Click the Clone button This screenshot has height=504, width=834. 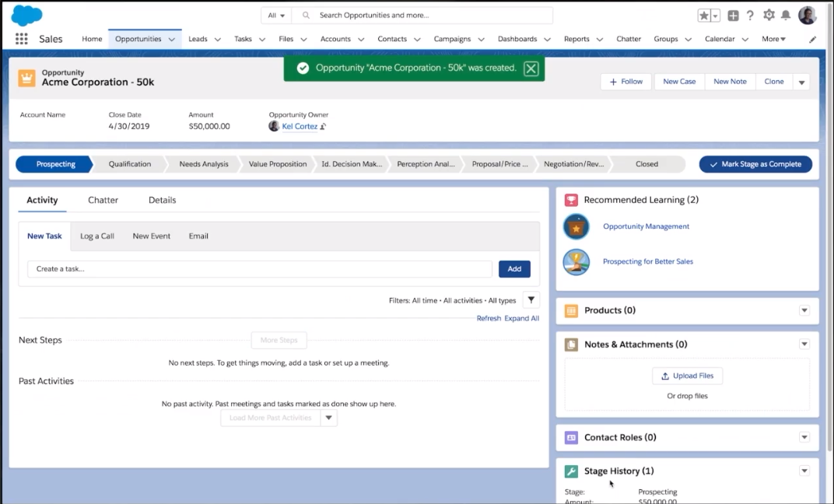click(x=774, y=82)
